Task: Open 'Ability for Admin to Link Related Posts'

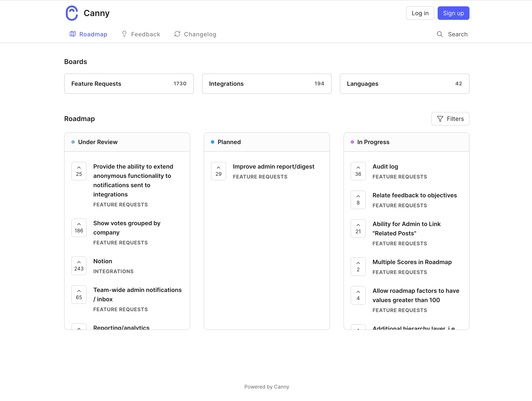Action: [406, 228]
